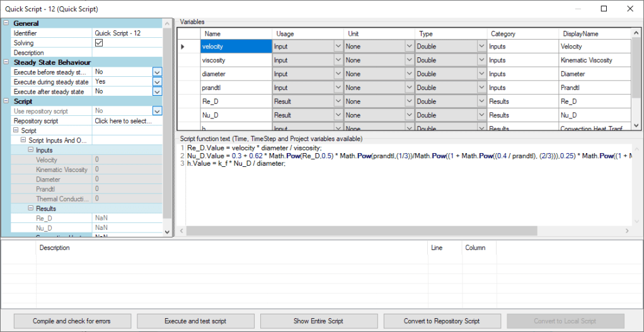Collapse the Inputs tree group
The width and height of the screenshot is (644, 332).
[30, 151]
